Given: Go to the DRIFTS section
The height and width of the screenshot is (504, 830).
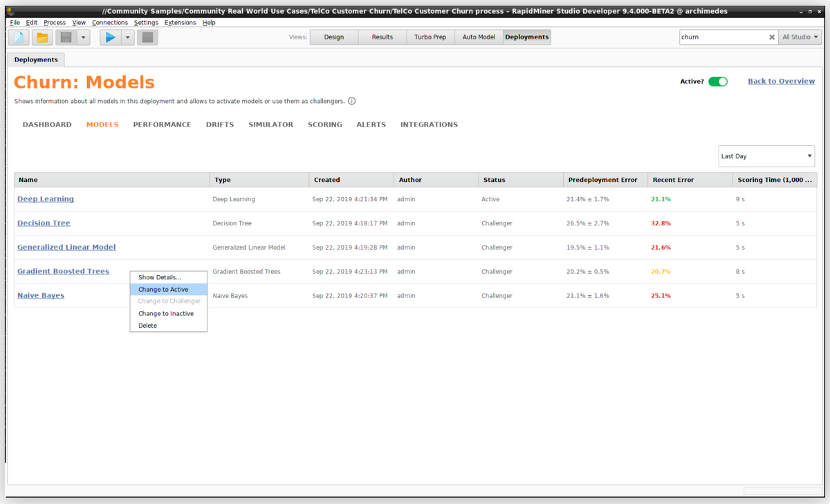Looking at the screenshot, I should click(x=220, y=125).
